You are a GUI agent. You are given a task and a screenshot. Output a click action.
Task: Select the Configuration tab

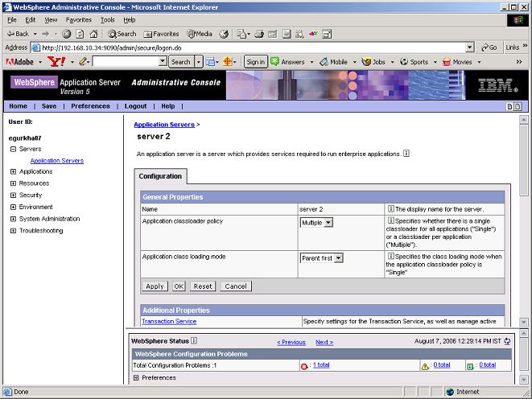coord(160,176)
